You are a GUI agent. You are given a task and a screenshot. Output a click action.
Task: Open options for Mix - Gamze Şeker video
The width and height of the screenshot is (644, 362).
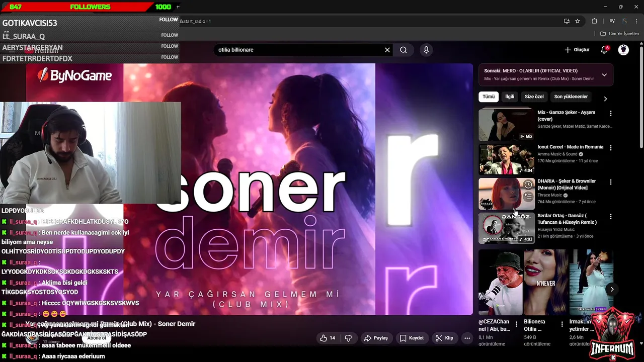(611, 114)
